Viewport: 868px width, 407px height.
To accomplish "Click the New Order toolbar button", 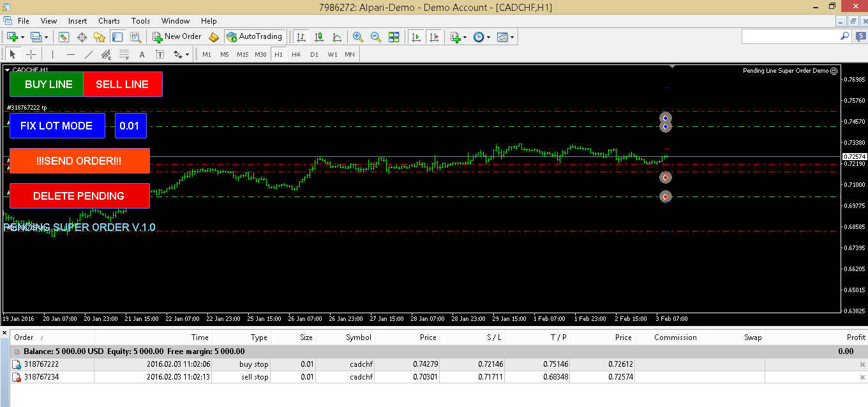I will pyautogui.click(x=177, y=37).
